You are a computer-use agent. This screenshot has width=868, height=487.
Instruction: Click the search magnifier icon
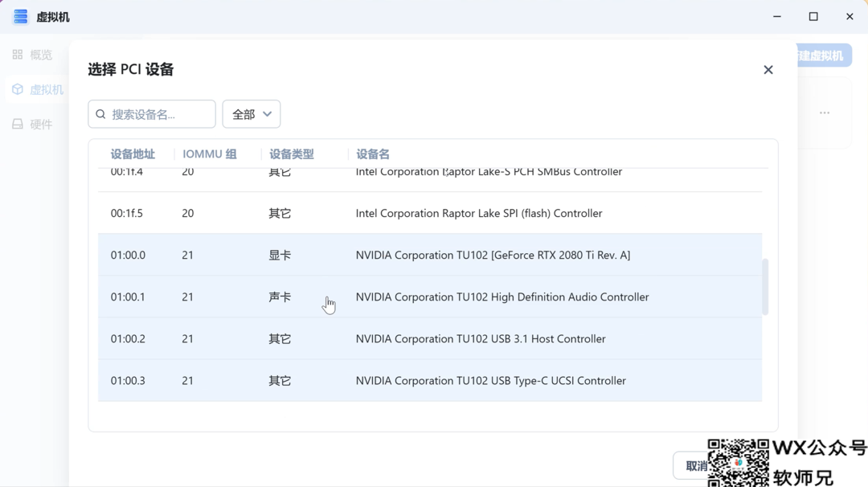click(x=100, y=114)
